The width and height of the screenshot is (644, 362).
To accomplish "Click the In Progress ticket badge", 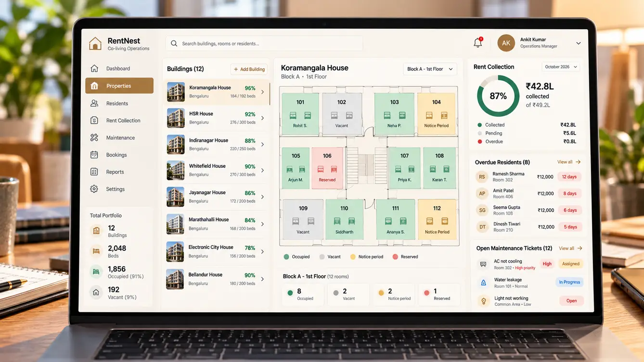I will pos(569,282).
